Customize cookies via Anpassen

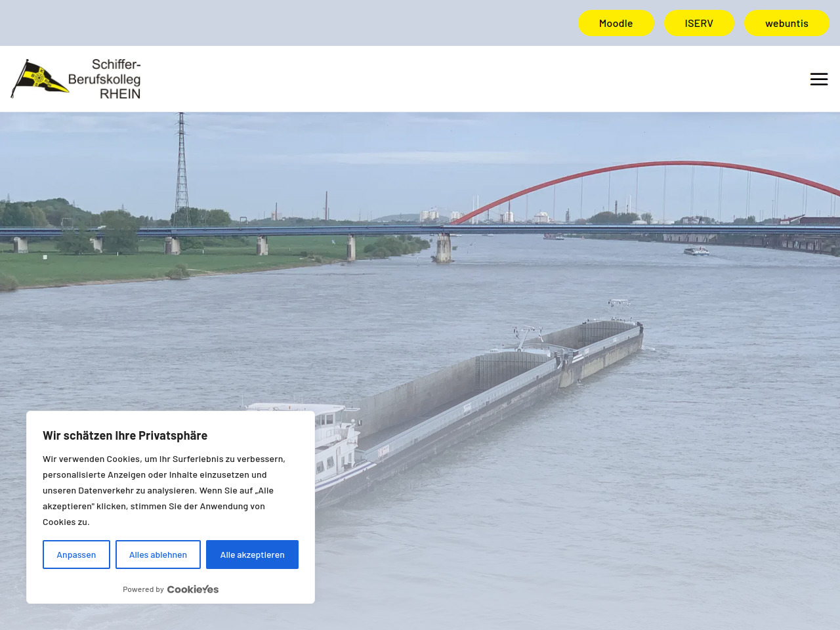click(x=76, y=555)
